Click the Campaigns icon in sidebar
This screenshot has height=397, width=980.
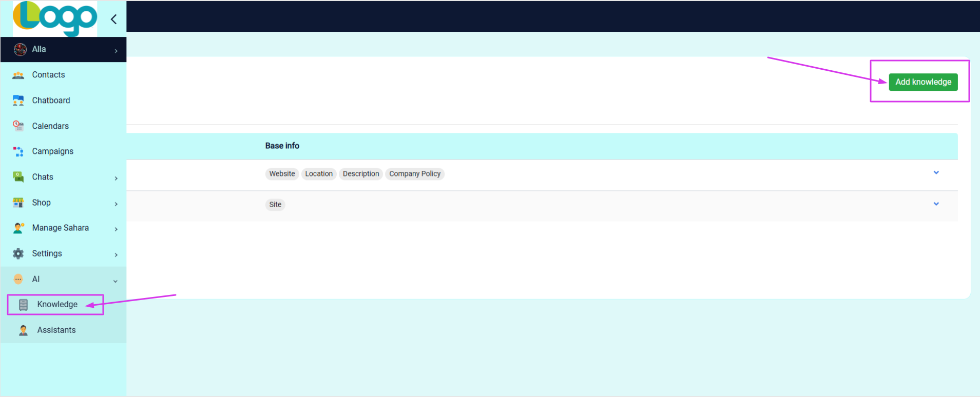18,151
